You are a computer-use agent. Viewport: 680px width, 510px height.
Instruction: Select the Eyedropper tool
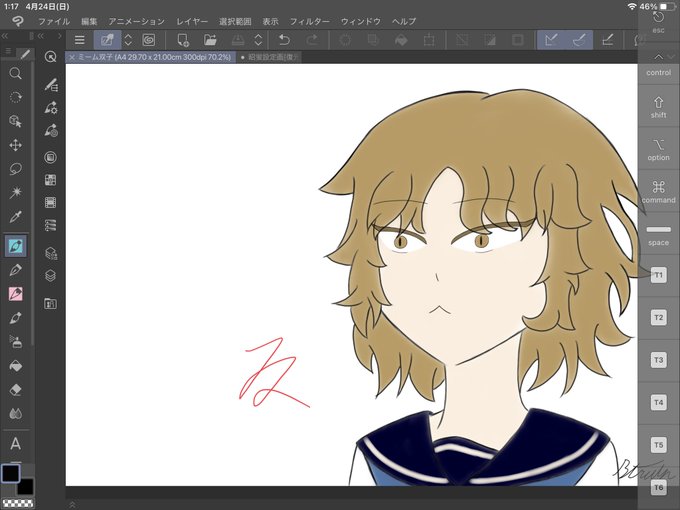(16, 216)
